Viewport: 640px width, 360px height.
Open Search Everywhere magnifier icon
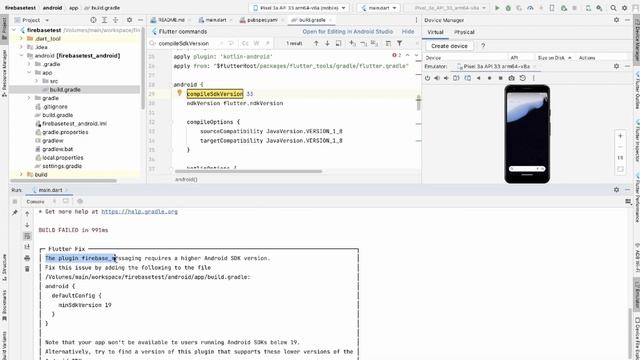pos(613,8)
